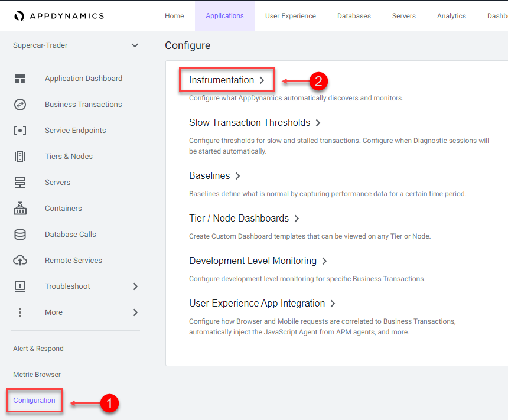The image size is (508, 420).
Task: Expand the More submenu chevron
Action: pyautogui.click(x=135, y=312)
